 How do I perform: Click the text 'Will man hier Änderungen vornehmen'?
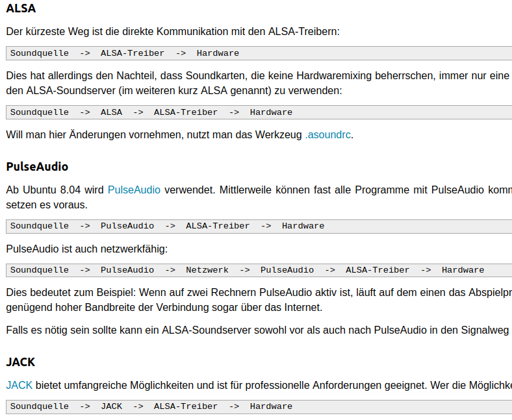tap(155, 135)
